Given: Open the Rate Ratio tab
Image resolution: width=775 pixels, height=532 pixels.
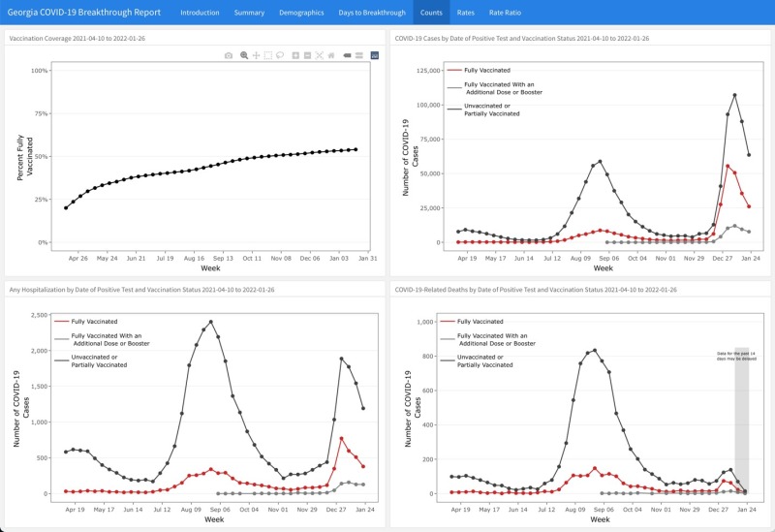Looking at the screenshot, I should click(x=505, y=13).
